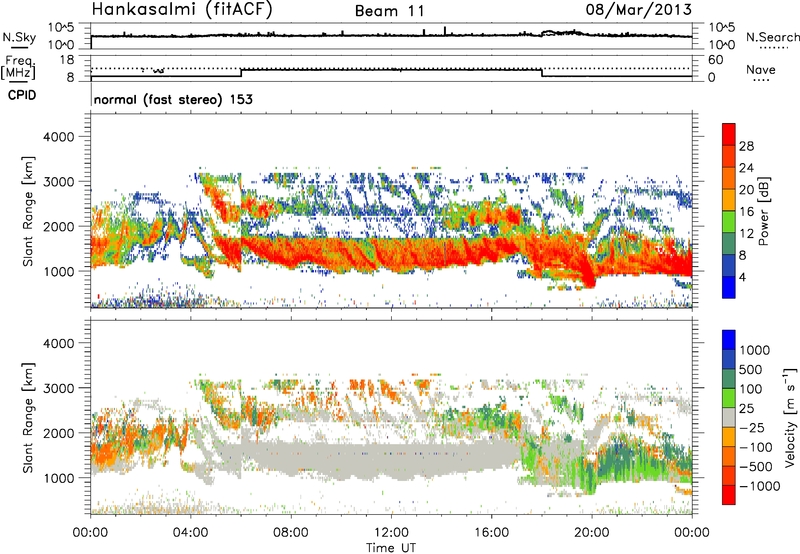Click the "CPID" row label
The width and height of the screenshot is (800, 554).
tap(22, 95)
